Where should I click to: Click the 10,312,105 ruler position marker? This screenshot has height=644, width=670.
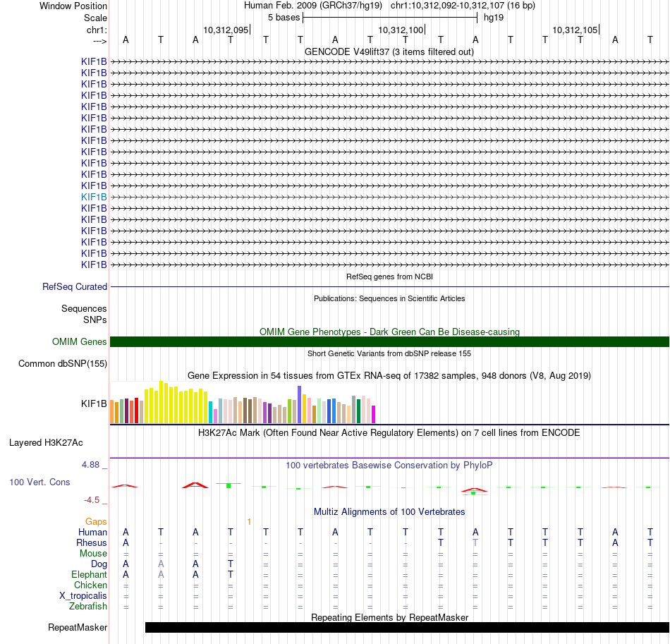pyautogui.click(x=575, y=30)
